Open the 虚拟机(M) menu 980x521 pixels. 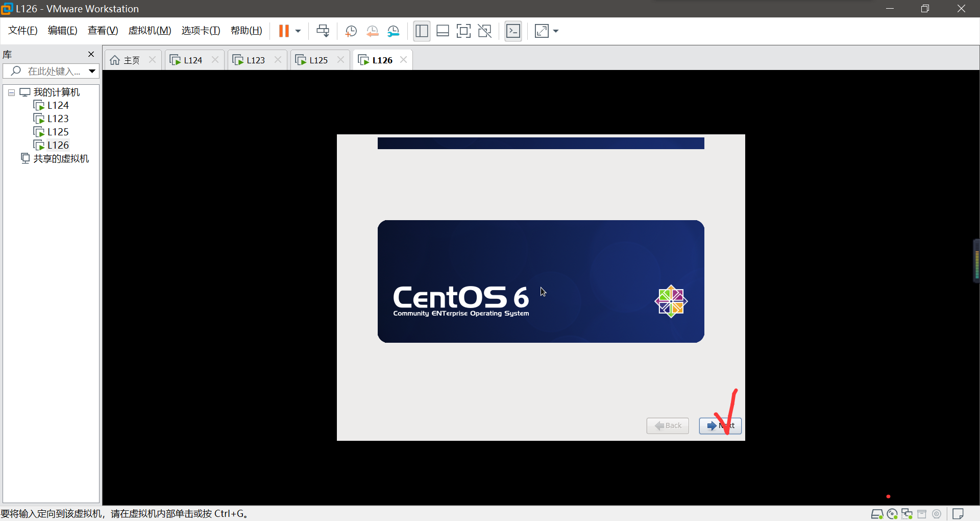point(150,31)
